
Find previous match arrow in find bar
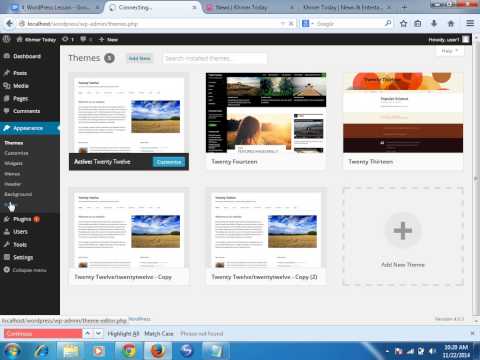88,333
